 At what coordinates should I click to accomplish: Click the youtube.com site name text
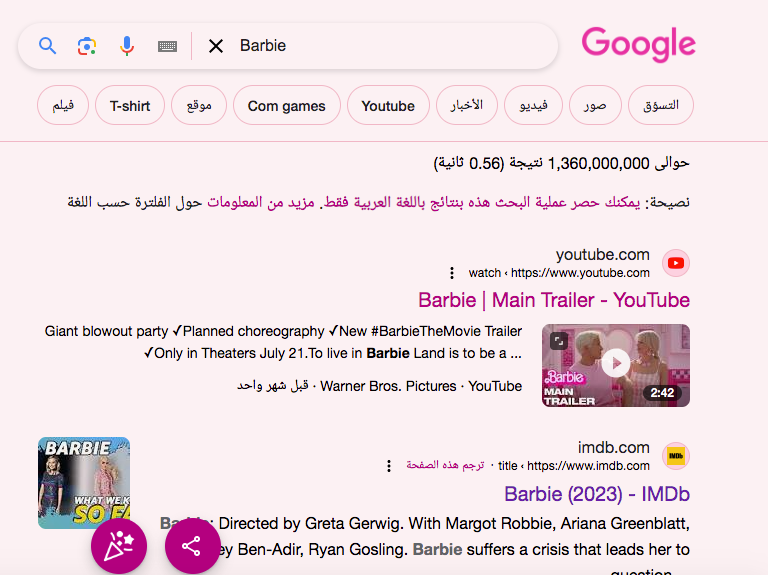pyautogui.click(x=602, y=255)
